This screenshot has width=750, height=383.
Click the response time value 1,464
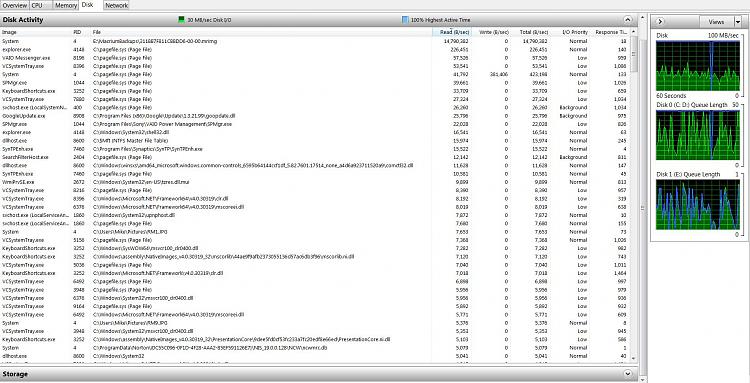coord(620,273)
